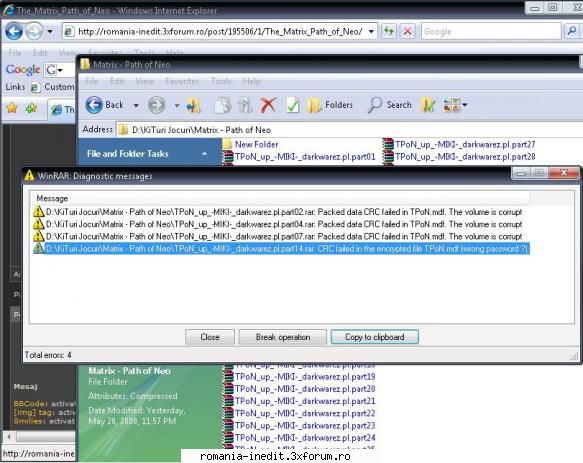The width and height of the screenshot is (583, 463).
Task: Expand the Explorer Back history dropdown arrow
Action: point(136,106)
